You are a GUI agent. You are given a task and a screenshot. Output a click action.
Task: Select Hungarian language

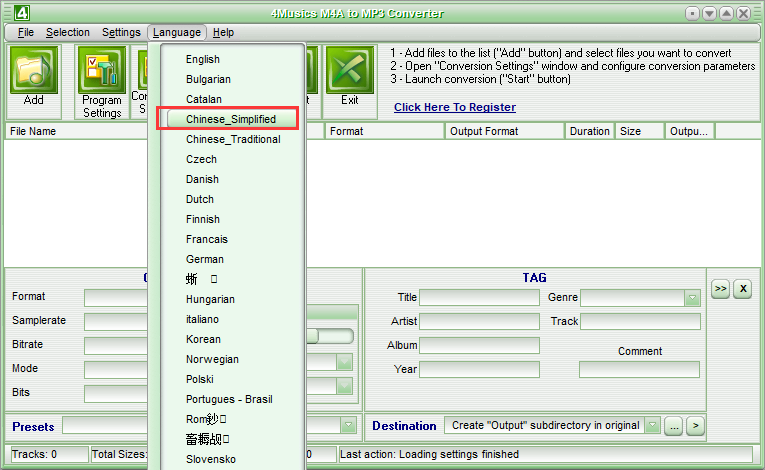[210, 299]
